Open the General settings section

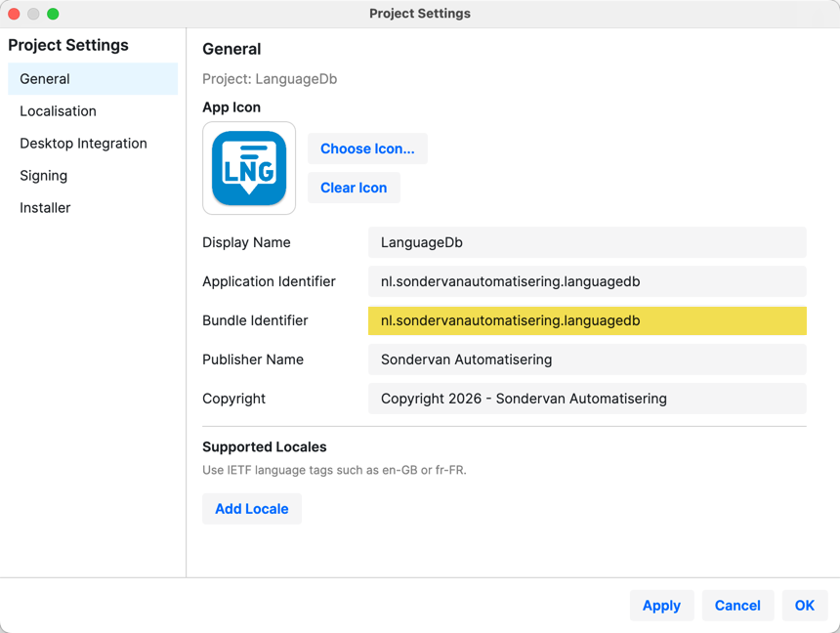(x=93, y=79)
